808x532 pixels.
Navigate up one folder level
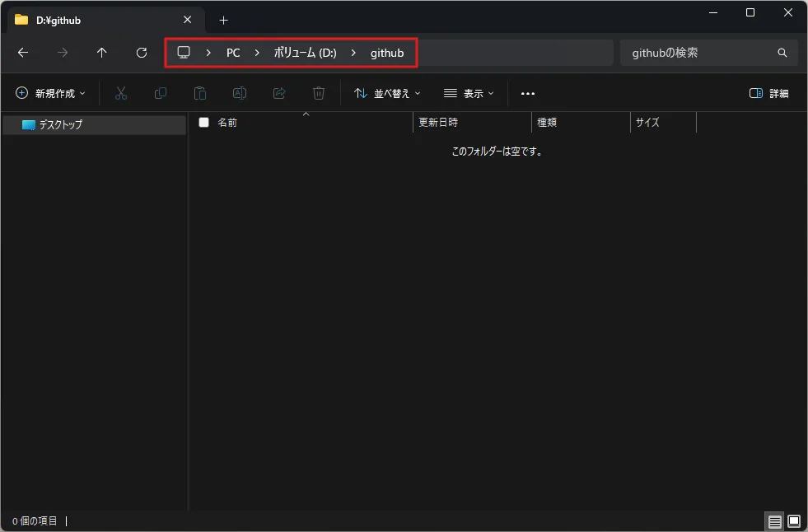tap(101, 53)
